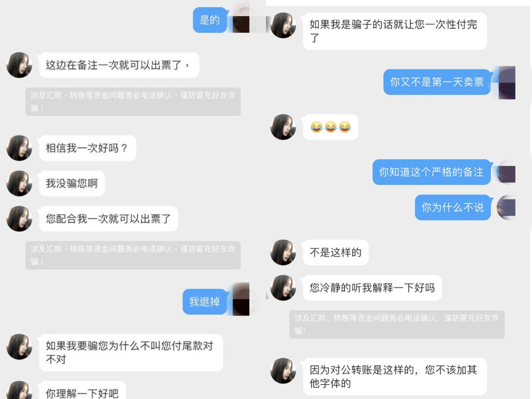Click the message 如果我要骗您为什么不叫您付尾款对不对
This screenshot has width=532, height=399.
131,353
